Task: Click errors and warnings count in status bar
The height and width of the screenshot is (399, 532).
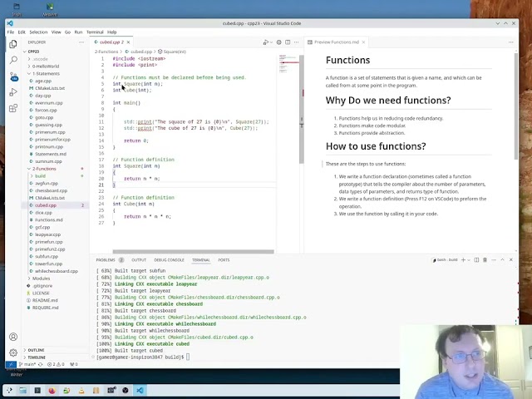Action: coord(56,364)
